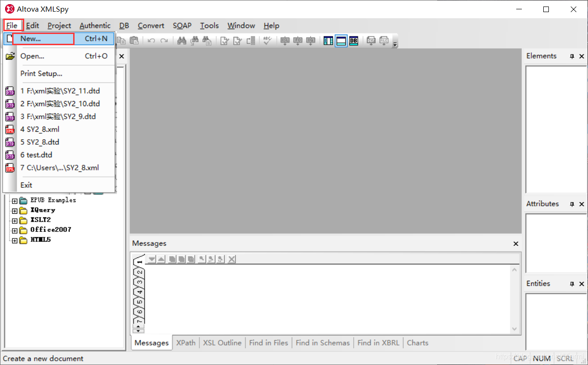Open recent file 4 SY2_8.xml
Screen dimensions: 588x365
point(59,129)
